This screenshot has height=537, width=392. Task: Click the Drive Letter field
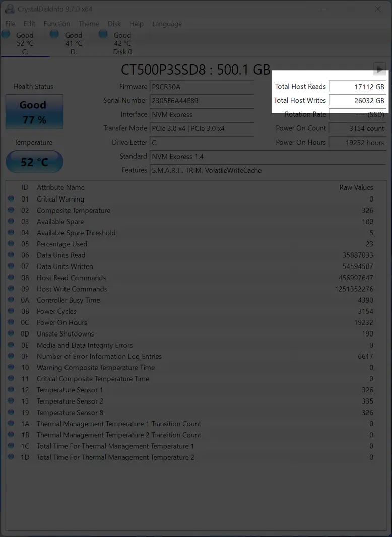click(202, 143)
